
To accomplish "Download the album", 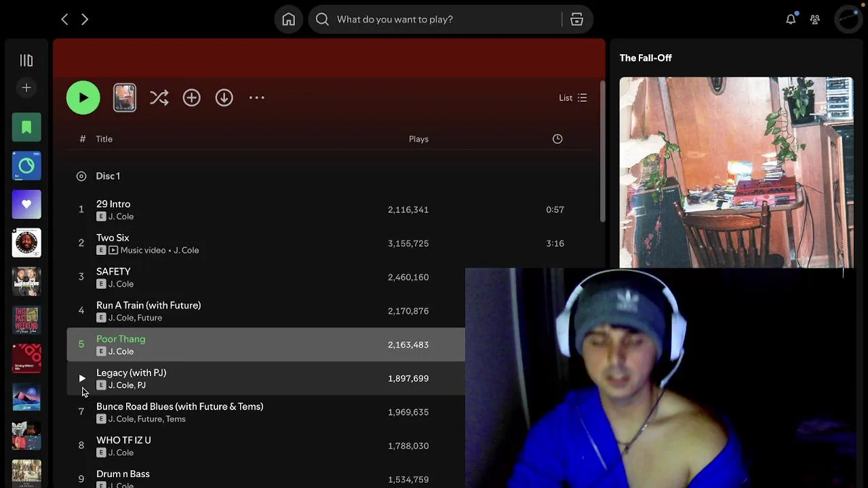I will click(x=224, y=98).
